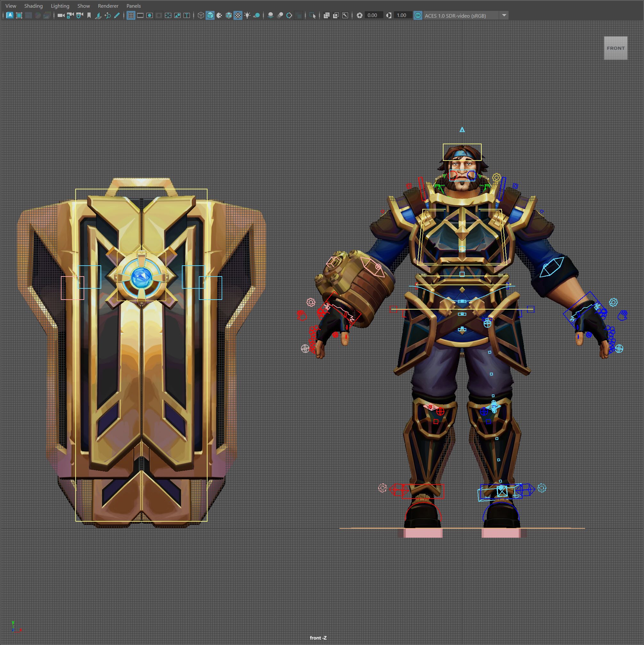Click the Grease Pencil tool icon
Viewport: 644px width, 645px height.
pyautogui.click(x=117, y=15)
